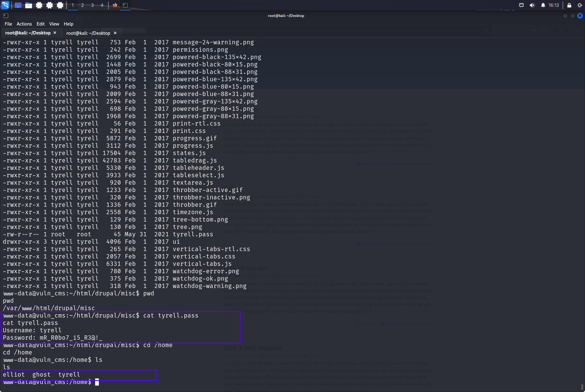Viewport: 585px width, 392px height.
Task: Click the 'cat tyrell.pass' command at the prompt
Action: click(x=171, y=316)
